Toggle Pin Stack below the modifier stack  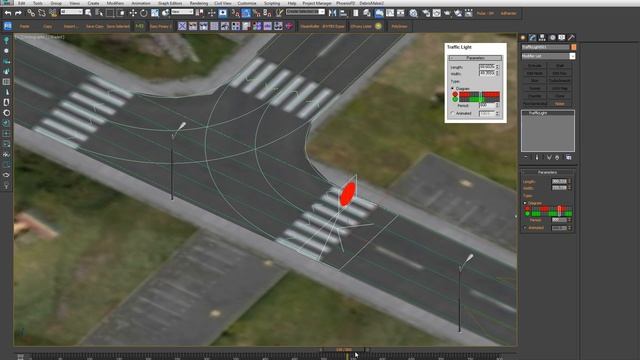coord(526,157)
